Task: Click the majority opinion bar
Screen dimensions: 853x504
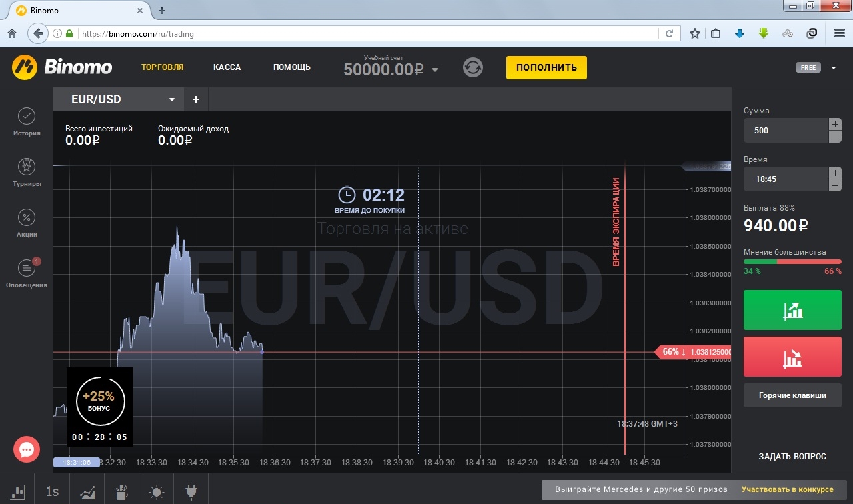Action: [x=792, y=262]
